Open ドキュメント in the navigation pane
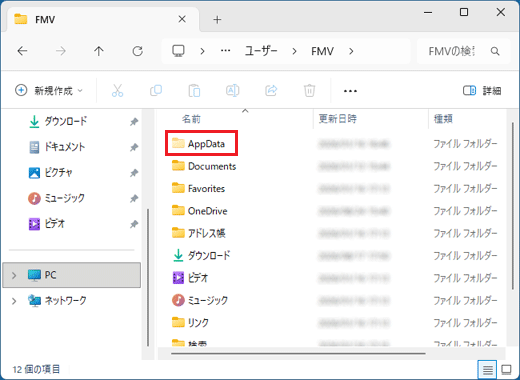 click(64, 147)
